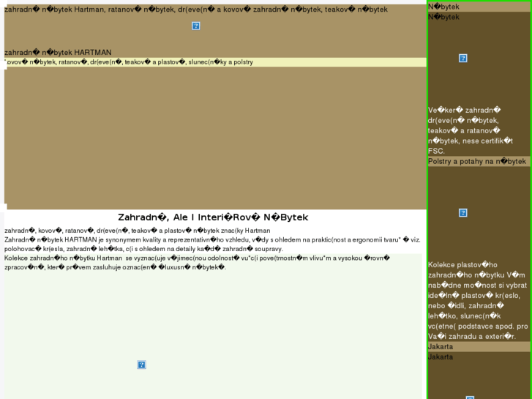Open the second 'Nábytek' sidebar link
Screen dimensions: 532x399
(443, 17)
